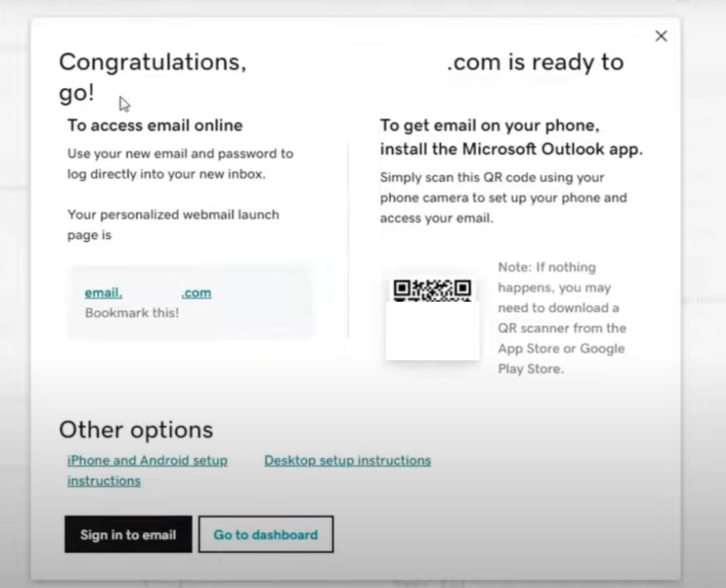Dismiss the congratulations dialog with the X

tap(660, 36)
